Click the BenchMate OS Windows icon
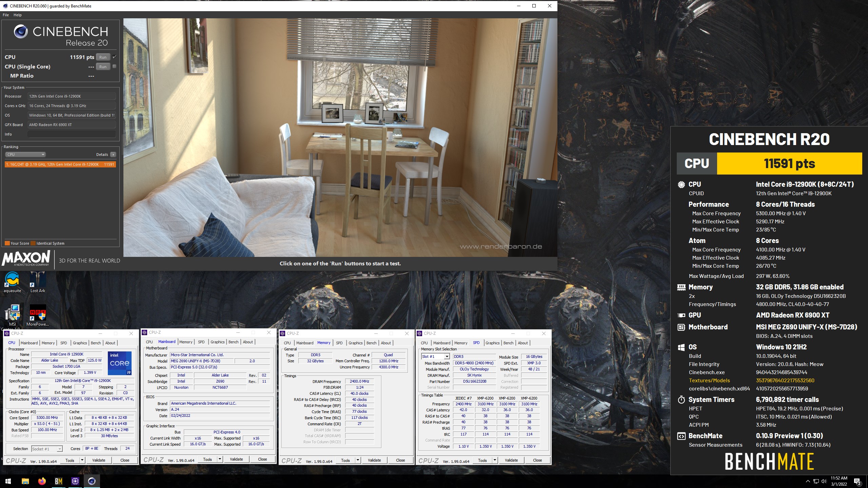Image resolution: width=868 pixels, height=488 pixels. (681, 347)
